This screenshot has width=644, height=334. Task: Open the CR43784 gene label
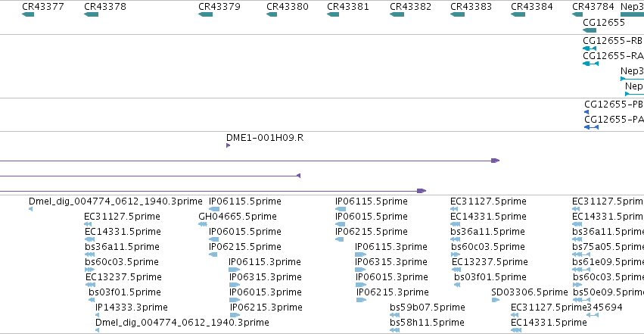click(x=593, y=7)
